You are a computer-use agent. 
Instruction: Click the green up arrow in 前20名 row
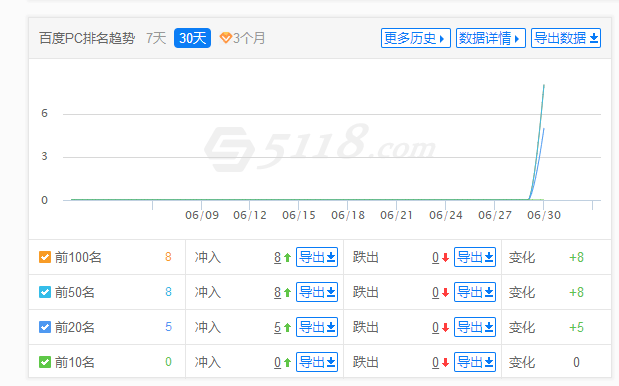point(287,328)
